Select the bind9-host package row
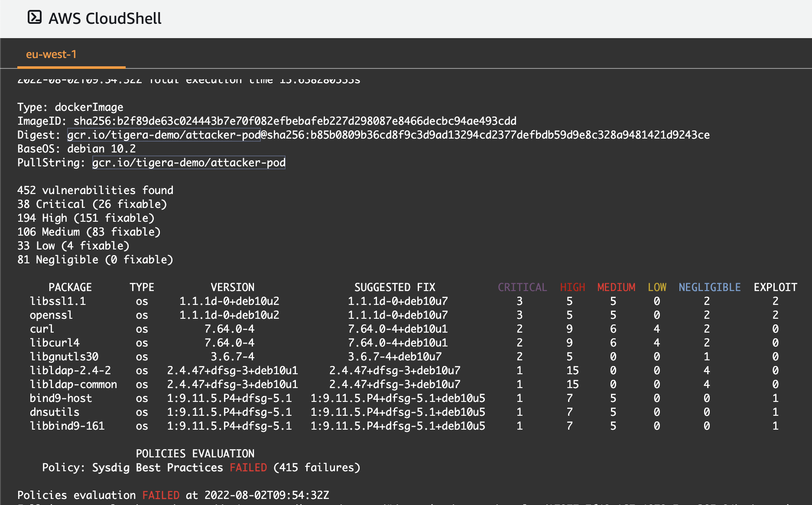Image resolution: width=812 pixels, height=505 pixels. click(61, 398)
